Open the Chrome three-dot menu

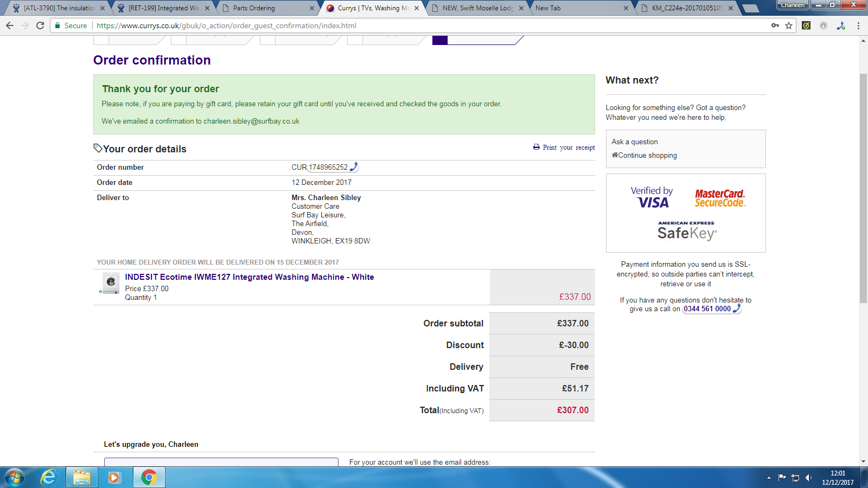(858, 25)
